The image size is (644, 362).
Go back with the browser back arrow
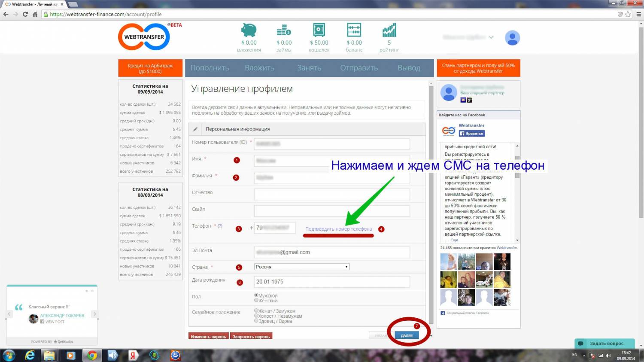pyautogui.click(x=6, y=14)
